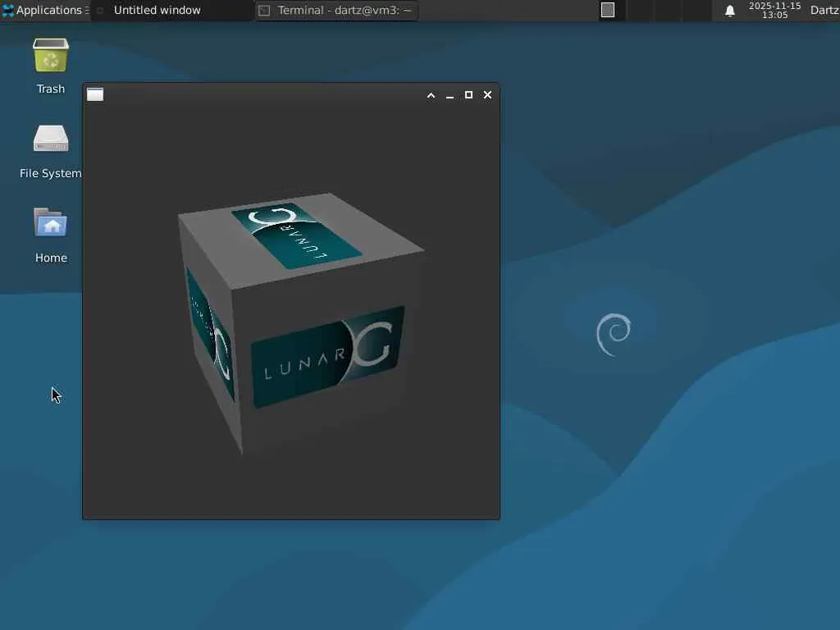Click the Terminal icon in the taskbar

point(264,10)
